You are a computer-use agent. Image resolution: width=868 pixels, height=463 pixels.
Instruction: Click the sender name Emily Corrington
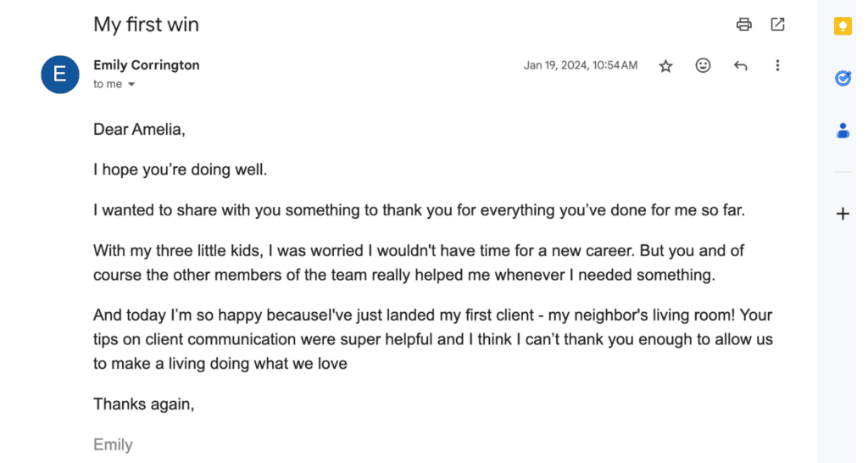pos(147,65)
